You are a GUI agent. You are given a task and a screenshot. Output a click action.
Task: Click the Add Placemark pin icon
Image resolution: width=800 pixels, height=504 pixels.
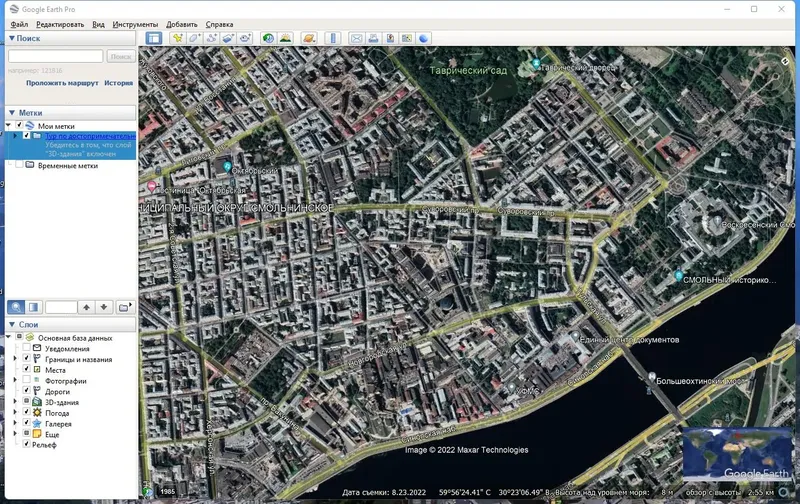(x=177, y=38)
